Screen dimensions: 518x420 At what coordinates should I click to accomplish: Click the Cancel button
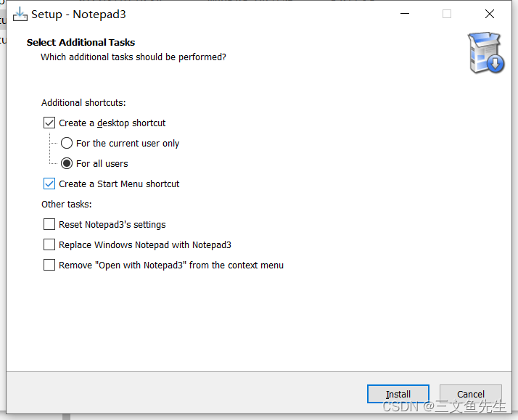(470, 394)
